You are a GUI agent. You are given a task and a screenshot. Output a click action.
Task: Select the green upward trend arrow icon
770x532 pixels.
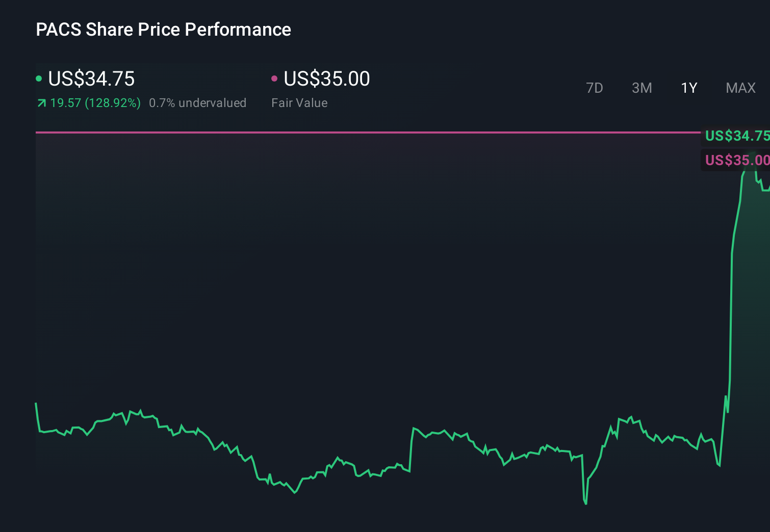[41, 102]
